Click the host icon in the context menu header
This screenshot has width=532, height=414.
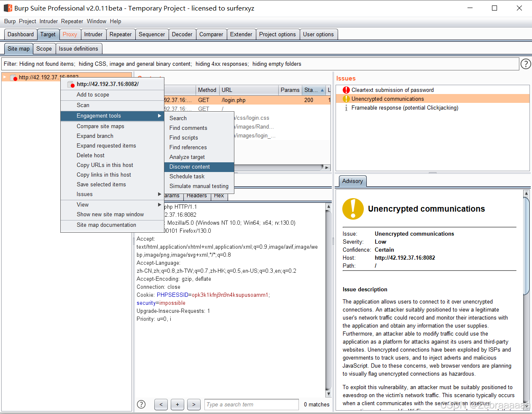tap(71, 84)
